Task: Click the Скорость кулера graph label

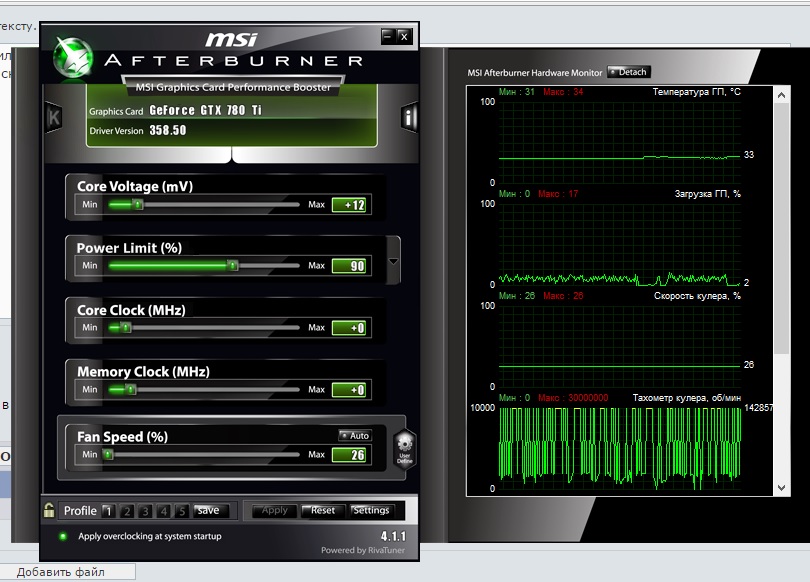Action: pos(697,296)
